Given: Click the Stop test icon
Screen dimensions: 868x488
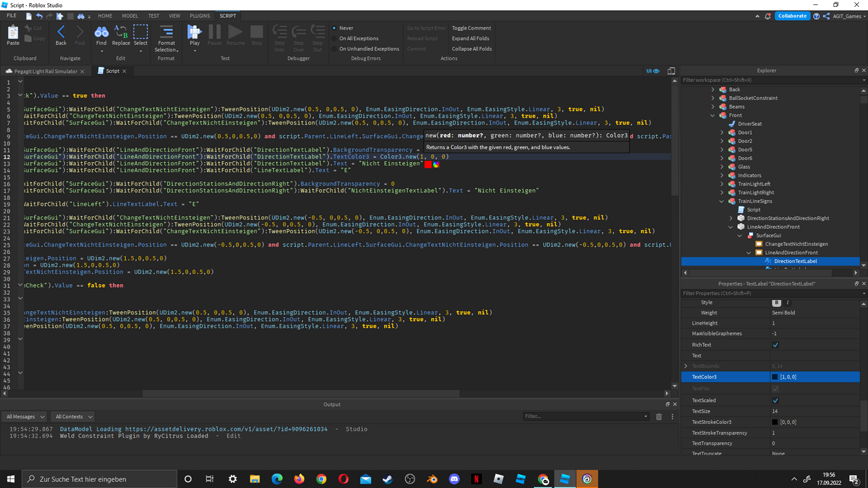Looking at the screenshot, I should point(256,36).
